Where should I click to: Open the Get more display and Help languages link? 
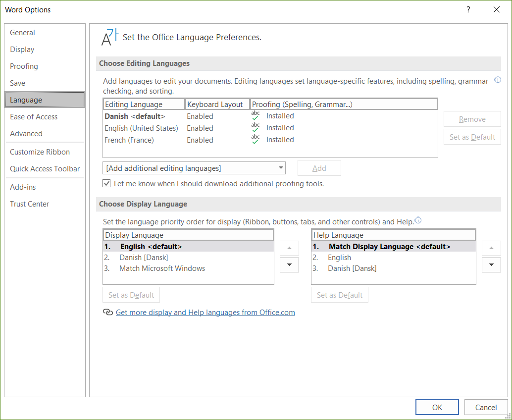pyautogui.click(x=205, y=312)
